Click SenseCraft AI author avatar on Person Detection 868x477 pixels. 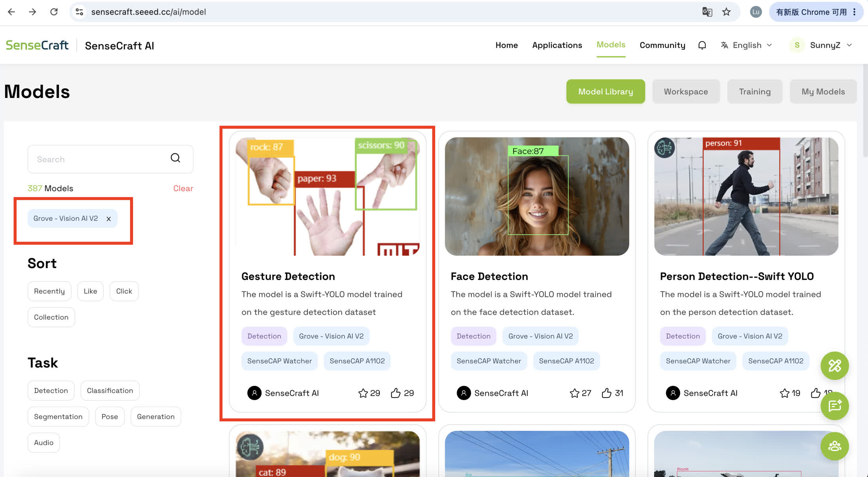(x=673, y=393)
